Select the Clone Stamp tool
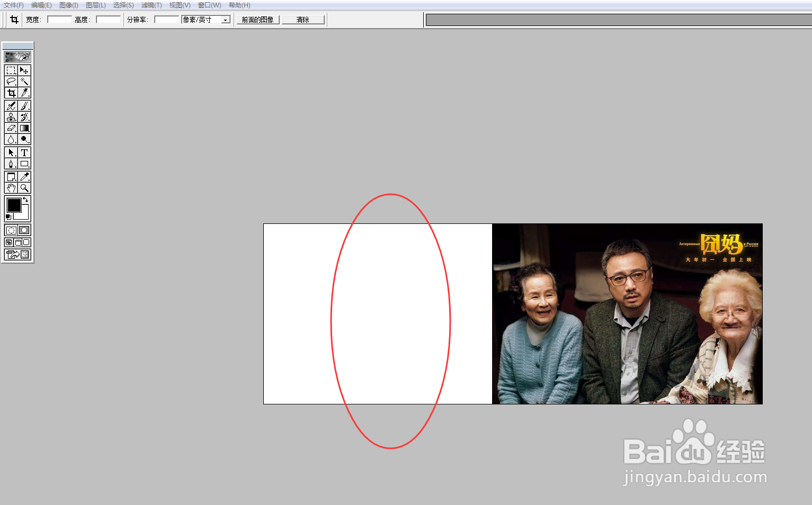 point(11,117)
